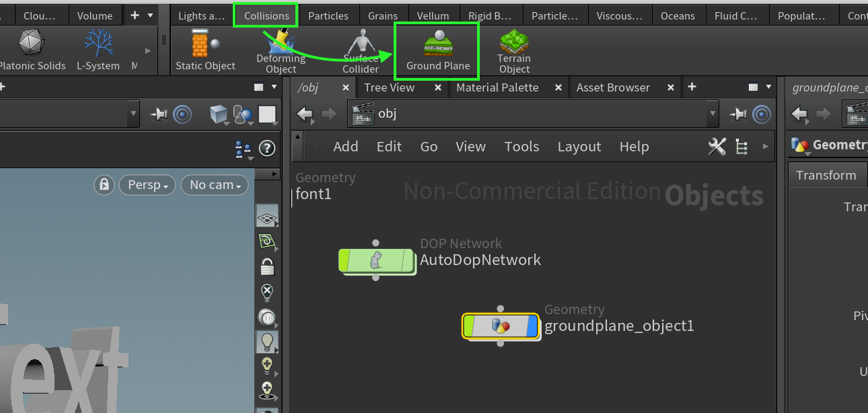Click the back arrow in network editor
The height and width of the screenshot is (413, 868).
[305, 114]
